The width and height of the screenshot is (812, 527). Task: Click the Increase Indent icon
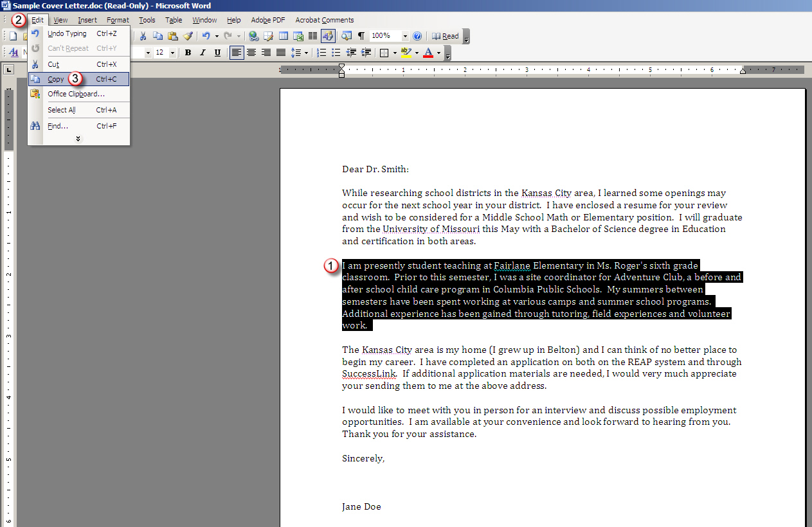(366, 53)
